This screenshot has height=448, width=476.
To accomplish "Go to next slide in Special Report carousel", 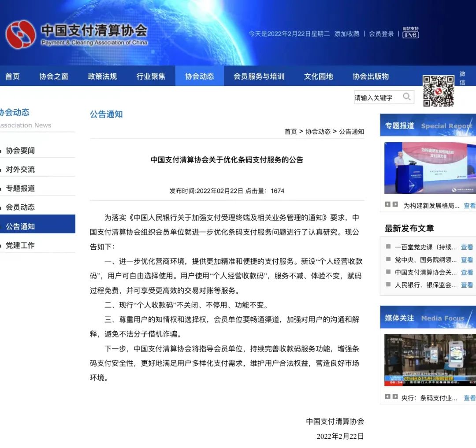I will [395, 204].
